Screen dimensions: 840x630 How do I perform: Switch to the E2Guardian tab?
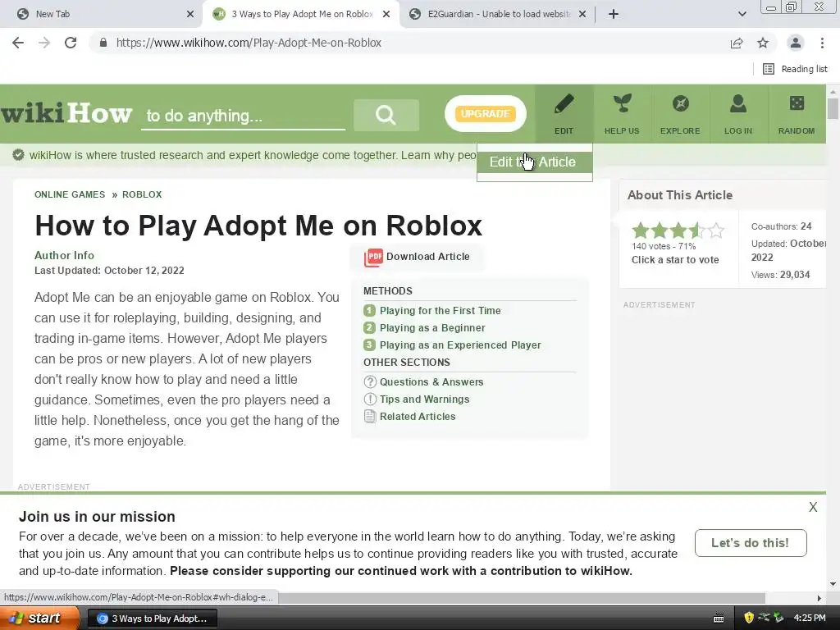pyautogui.click(x=498, y=14)
